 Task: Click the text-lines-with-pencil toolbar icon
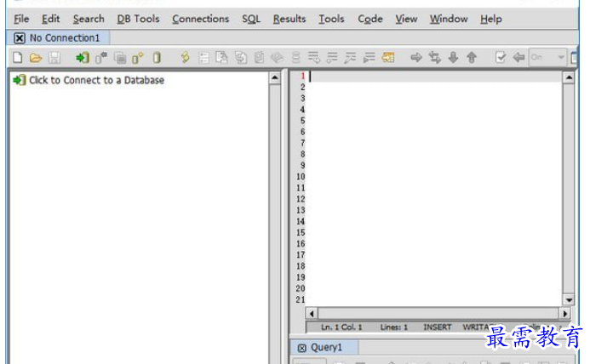(350, 58)
